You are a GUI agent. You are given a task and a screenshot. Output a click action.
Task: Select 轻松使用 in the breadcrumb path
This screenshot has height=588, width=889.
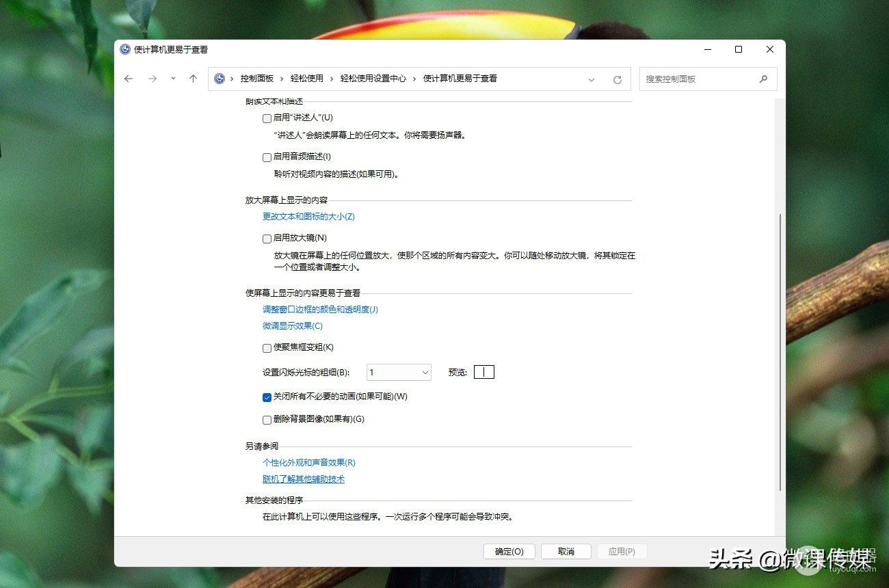[306, 79]
